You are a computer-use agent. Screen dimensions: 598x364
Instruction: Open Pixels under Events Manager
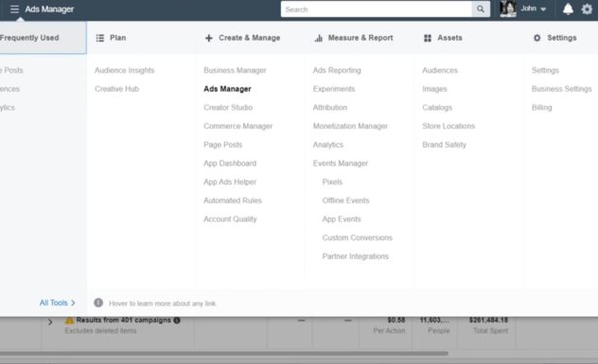pyautogui.click(x=332, y=182)
